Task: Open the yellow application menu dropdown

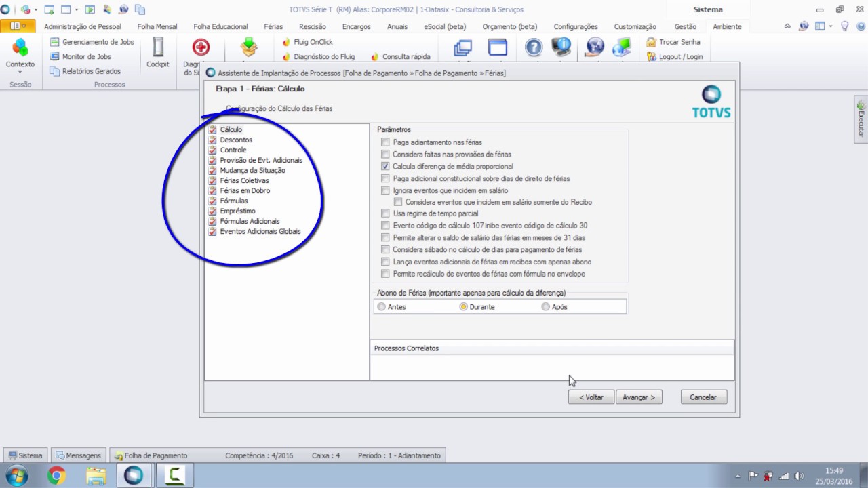Action: pyautogui.click(x=18, y=26)
